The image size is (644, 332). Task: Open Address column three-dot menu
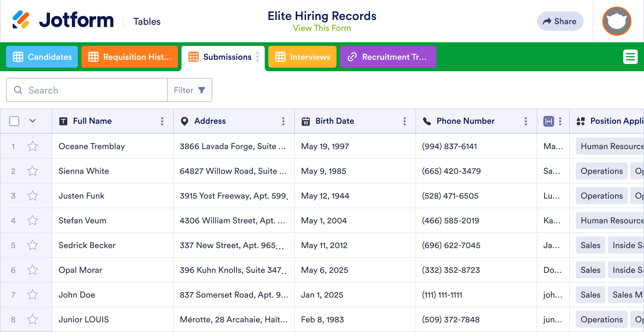pos(283,121)
